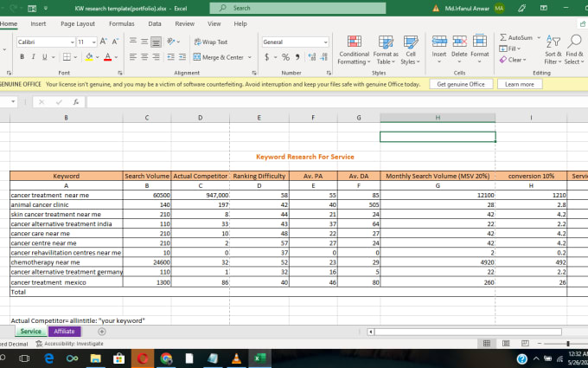This screenshot has height=368, width=588.
Task: Increase font size with the grow font icon
Action: [x=104, y=42]
